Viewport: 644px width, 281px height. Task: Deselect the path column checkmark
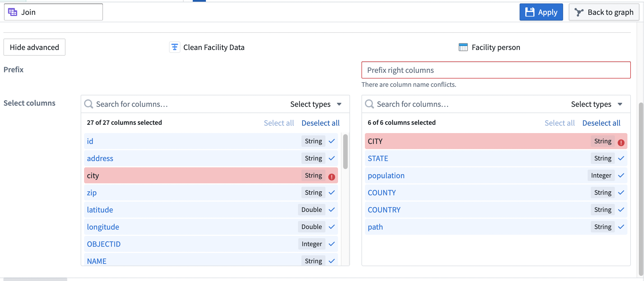click(x=621, y=227)
